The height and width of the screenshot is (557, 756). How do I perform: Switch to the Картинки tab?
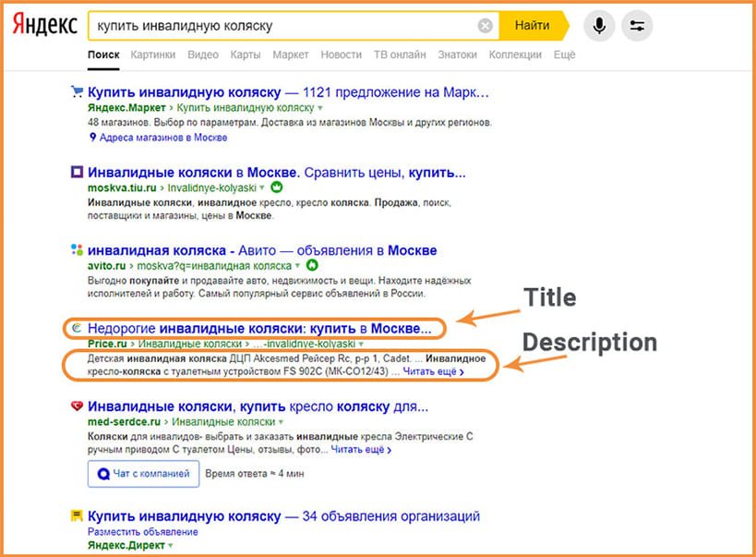153,54
